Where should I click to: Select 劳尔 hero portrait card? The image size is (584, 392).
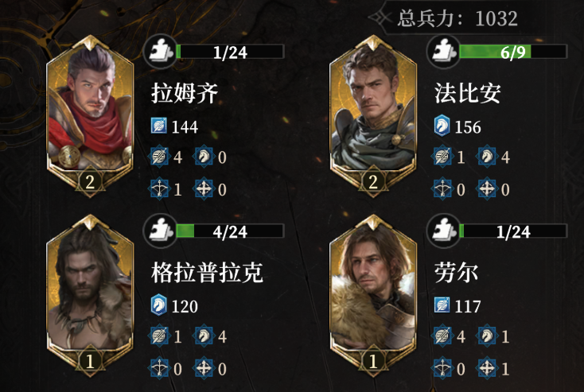coord(373,296)
